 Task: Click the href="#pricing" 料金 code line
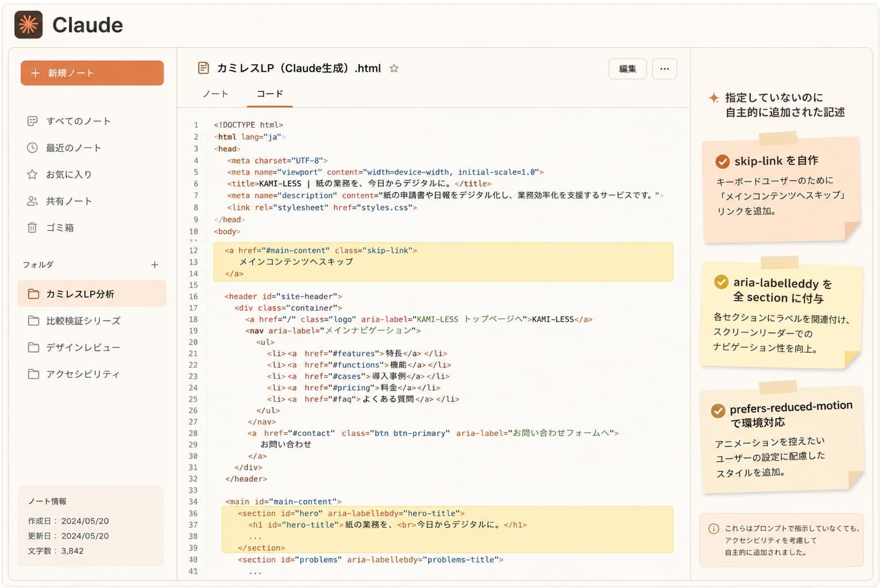point(354,388)
